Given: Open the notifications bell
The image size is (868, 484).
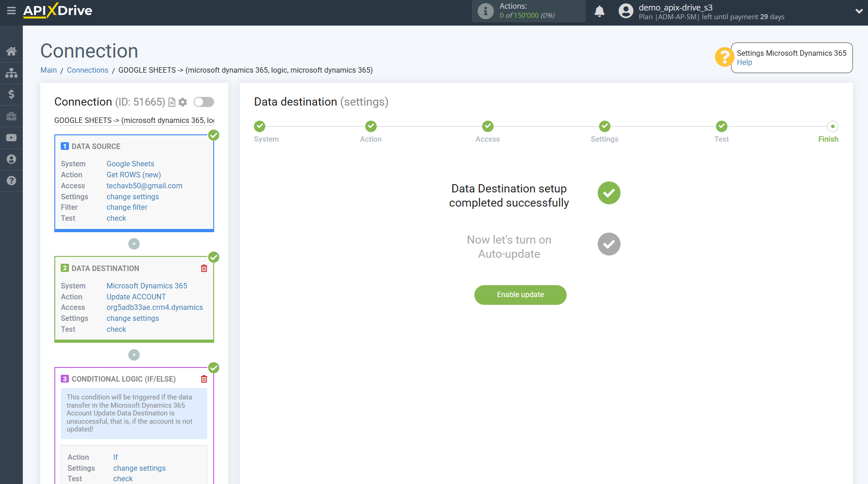Looking at the screenshot, I should 600,11.
